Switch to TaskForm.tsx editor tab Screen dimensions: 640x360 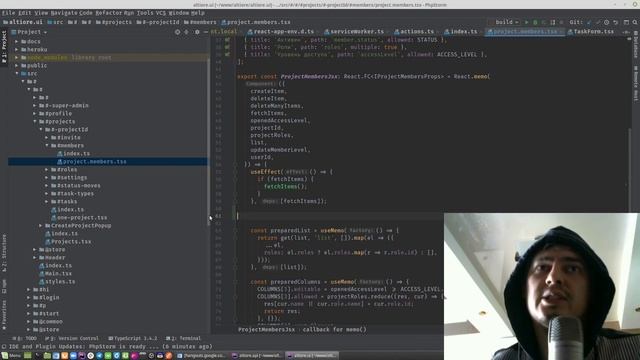(x=590, y=31)
